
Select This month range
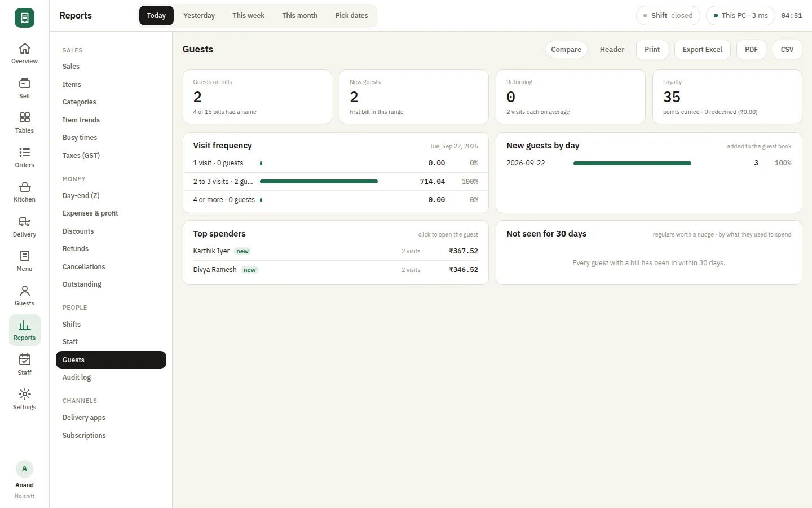point(299,16)
